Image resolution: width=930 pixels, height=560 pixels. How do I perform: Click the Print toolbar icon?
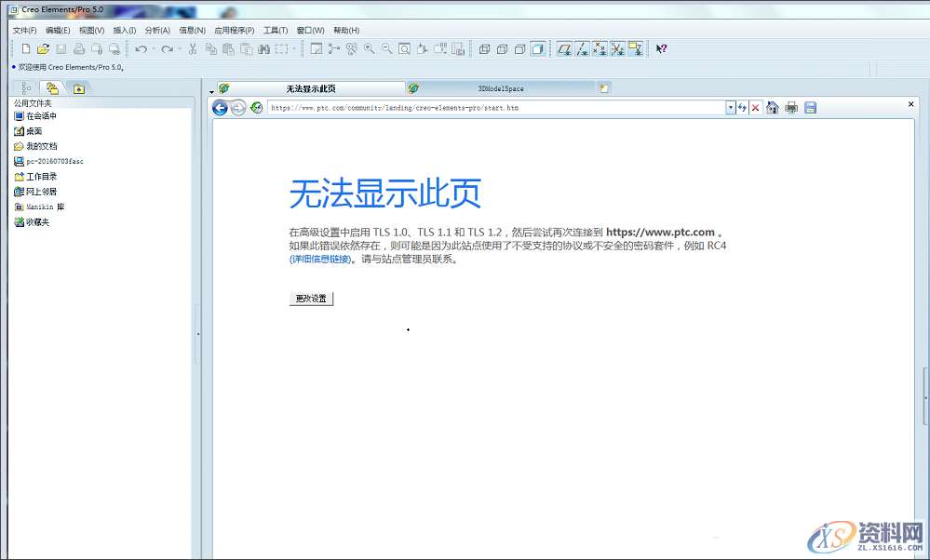coord(78,48)
